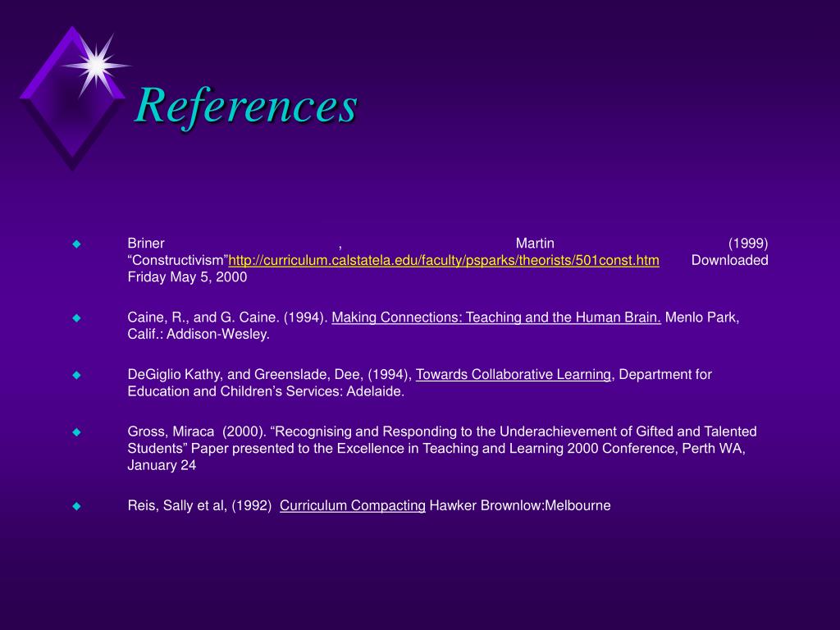The height and width of the screenshot is (630, 840).
Task: Select the underlined title 'Making Connections: Teaching and the Human Brain.'
Action: (496, 317)
